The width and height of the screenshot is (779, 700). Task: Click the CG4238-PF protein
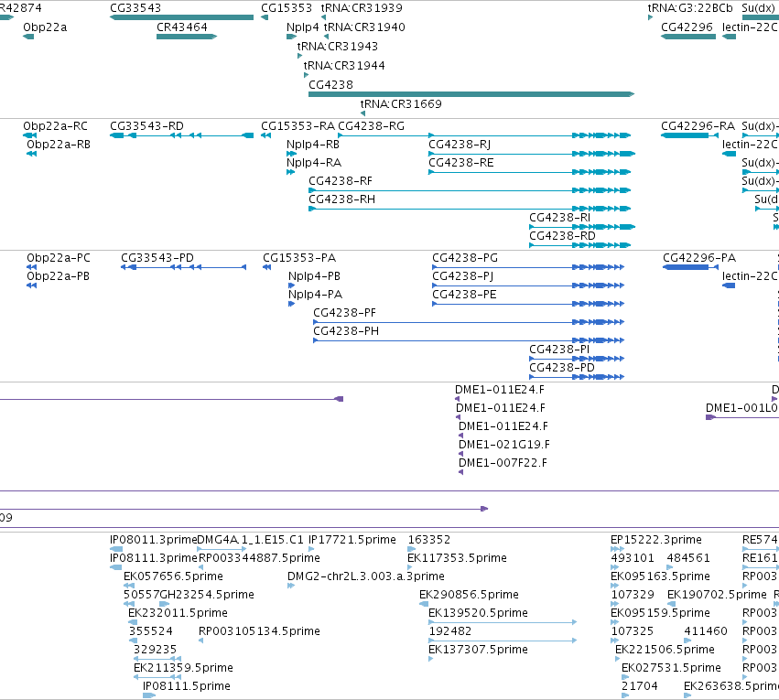click(x=469, y=322)
